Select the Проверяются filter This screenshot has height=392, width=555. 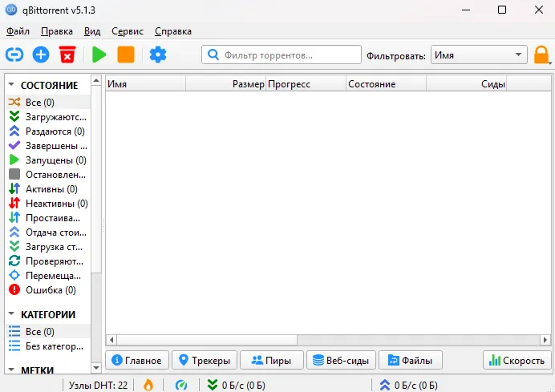[x=48, y=261]
